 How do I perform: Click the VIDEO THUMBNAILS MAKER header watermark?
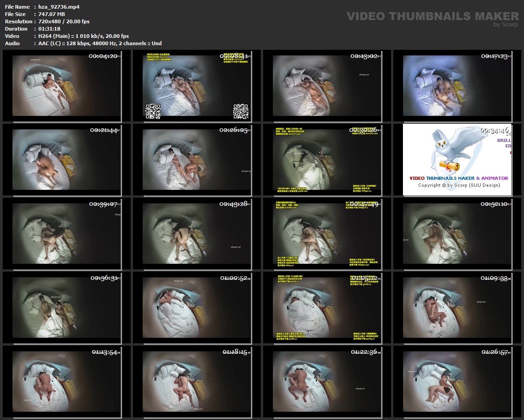[x=432, y=16]
